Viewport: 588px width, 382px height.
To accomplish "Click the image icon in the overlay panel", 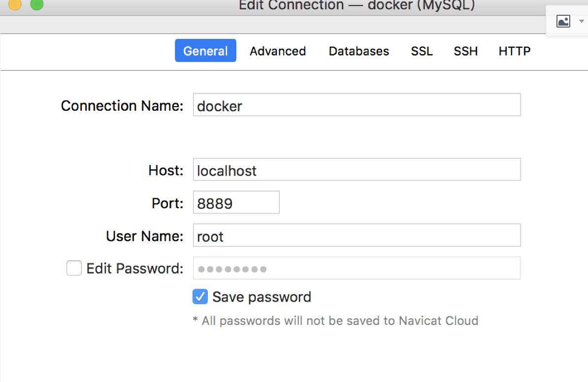I will pos(563,21).
